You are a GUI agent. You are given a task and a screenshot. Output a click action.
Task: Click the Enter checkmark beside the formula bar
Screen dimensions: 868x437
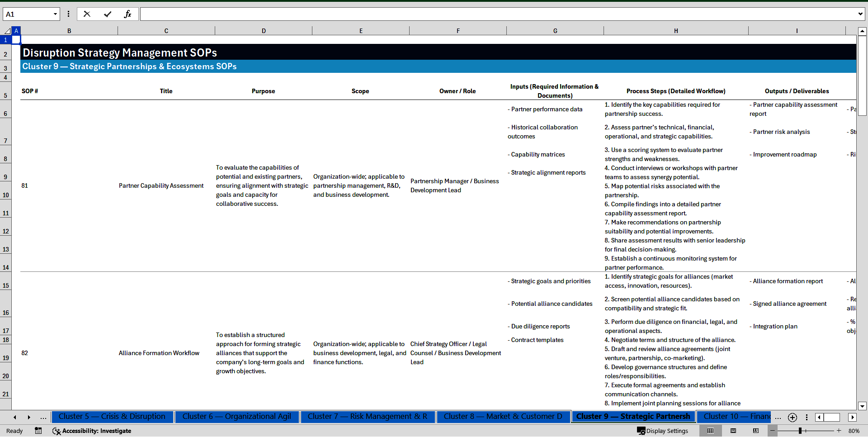108,14
